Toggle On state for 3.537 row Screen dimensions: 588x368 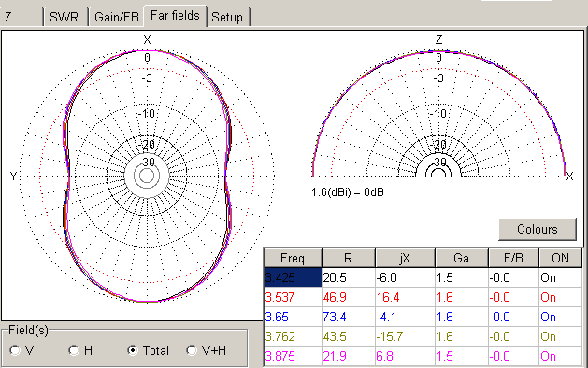tap(560, 297)
